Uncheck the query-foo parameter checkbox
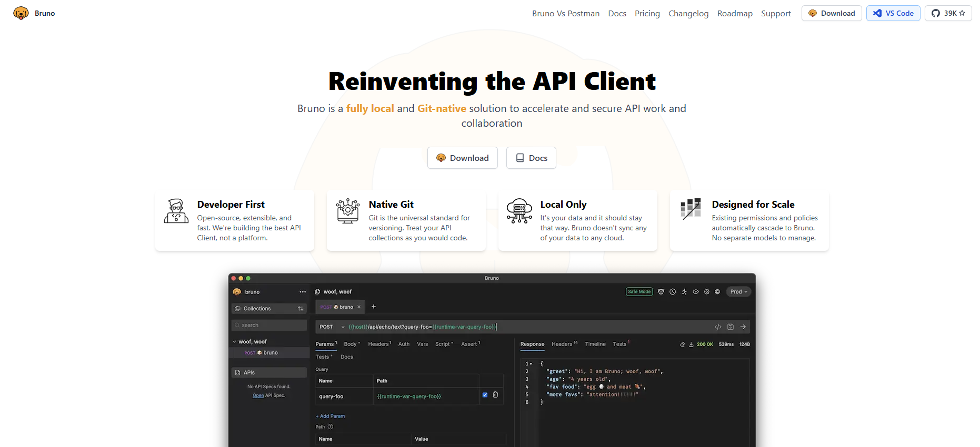This screenshot has width=980, height=447. click(485, 395)
